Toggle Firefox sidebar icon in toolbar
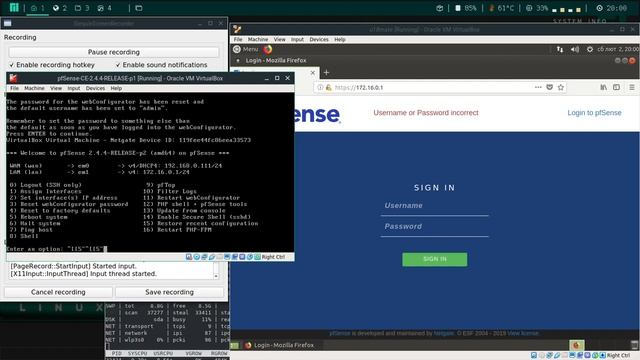The width and height of the screenshot is (640, 360). pyautogui.click(x=616, y=87)
